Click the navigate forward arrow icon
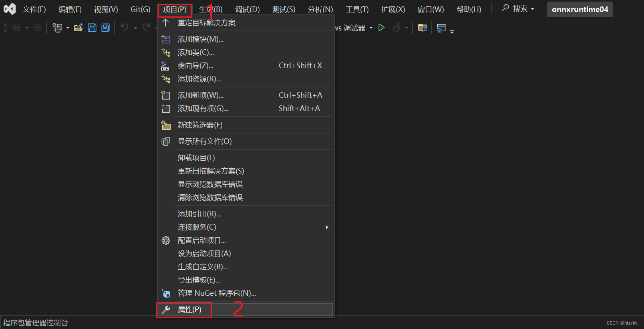Viewport: 644px width, 329px height. pyautogui.click(x=37, y=28)
